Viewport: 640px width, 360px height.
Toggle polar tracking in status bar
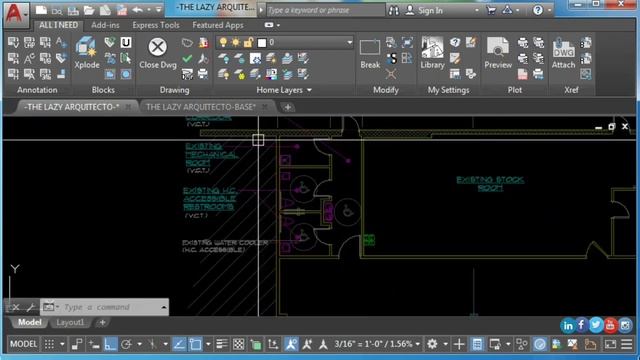coord(126,344)
